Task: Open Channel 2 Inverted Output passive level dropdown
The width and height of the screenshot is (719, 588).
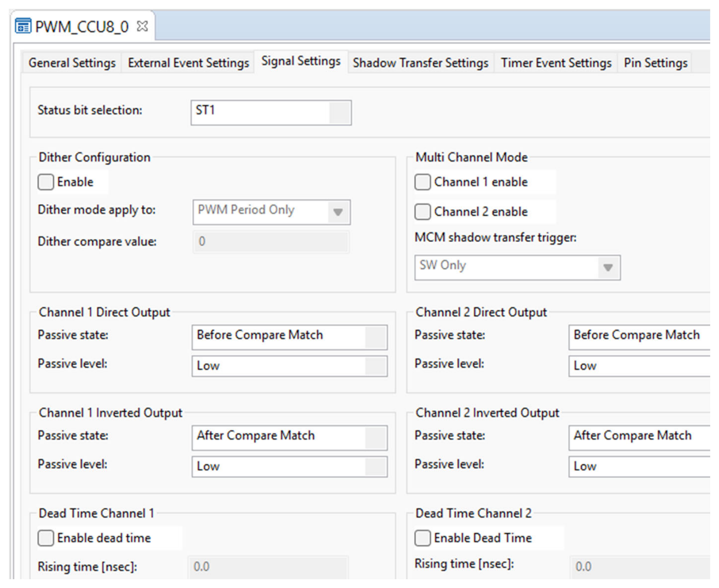Action: point(639,467)
